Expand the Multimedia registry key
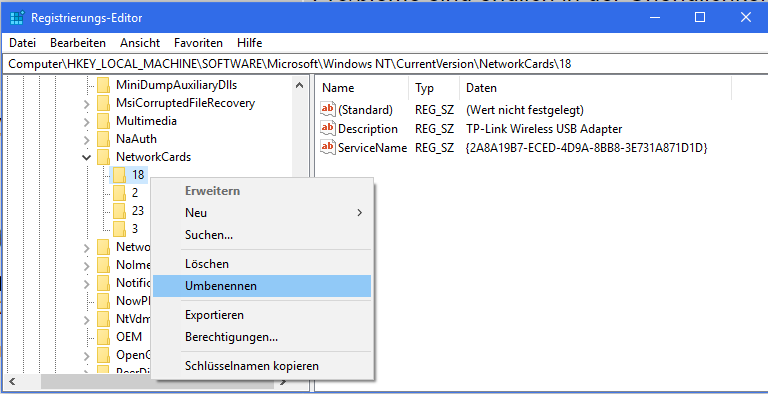The height and width of the screenshot is (394, 768). (x=87, y=122)
